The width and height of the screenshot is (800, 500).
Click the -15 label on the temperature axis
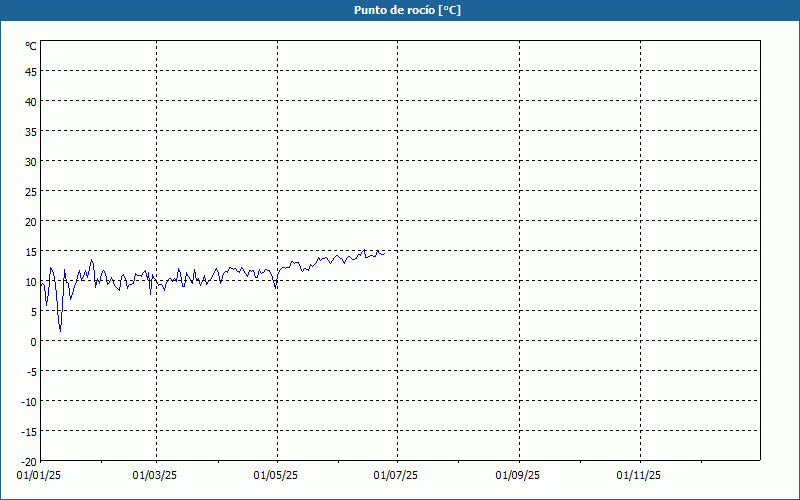coord(29,432)
